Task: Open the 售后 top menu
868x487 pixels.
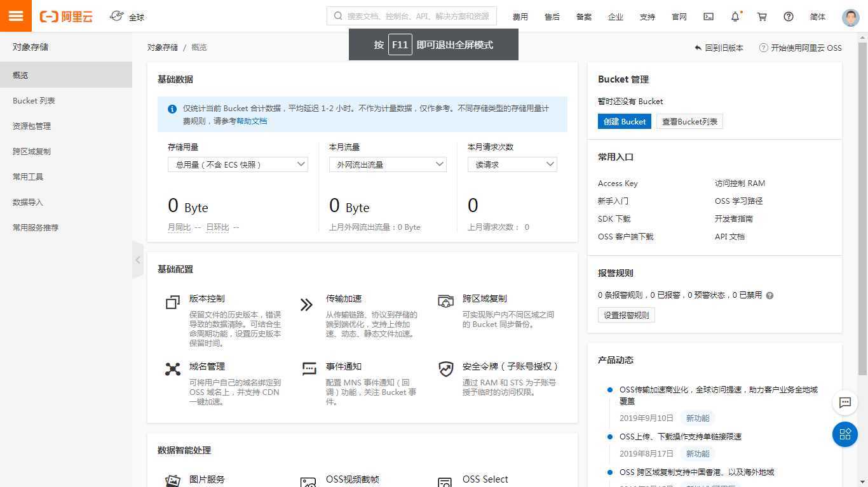Action: pos(552,17)
